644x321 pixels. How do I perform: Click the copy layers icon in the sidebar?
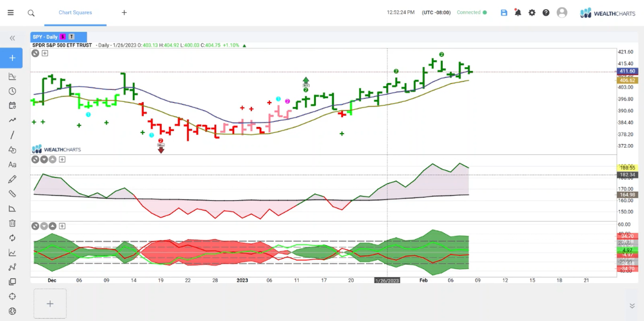pyautogui.click(x=12, y=282)
